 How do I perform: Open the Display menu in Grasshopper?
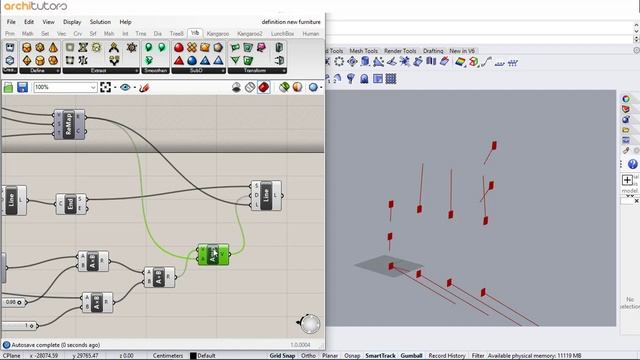tap(72, 22)
